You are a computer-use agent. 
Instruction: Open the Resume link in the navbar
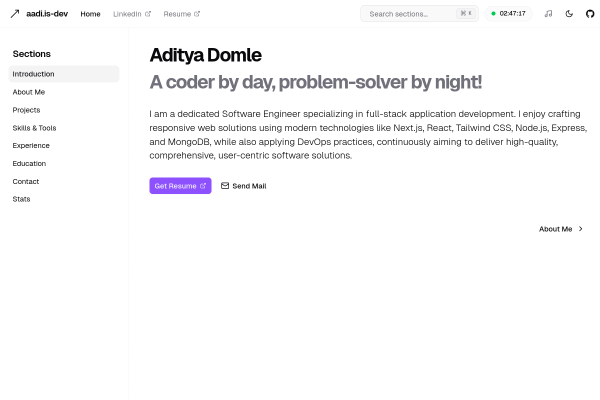[181, 14]
